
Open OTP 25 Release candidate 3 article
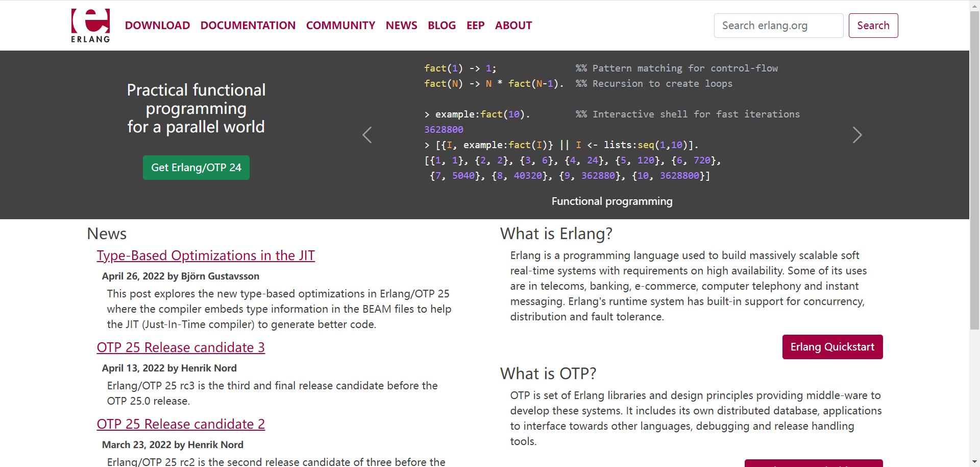(181, 347)
